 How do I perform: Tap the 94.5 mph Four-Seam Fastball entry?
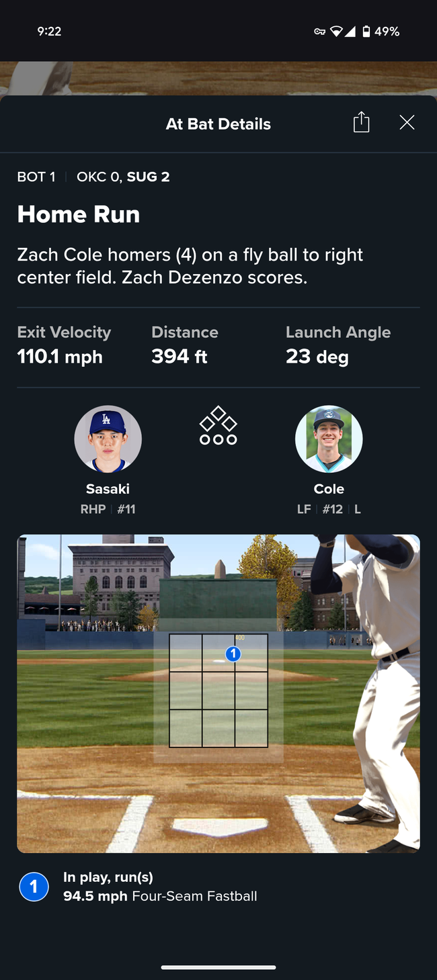[160, 896]
